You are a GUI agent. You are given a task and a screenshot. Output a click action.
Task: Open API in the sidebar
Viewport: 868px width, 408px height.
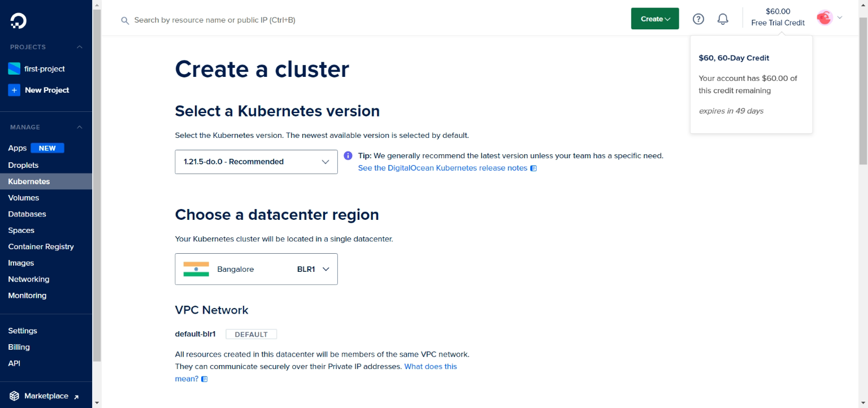pyautogui.click(x=14, y=363)
